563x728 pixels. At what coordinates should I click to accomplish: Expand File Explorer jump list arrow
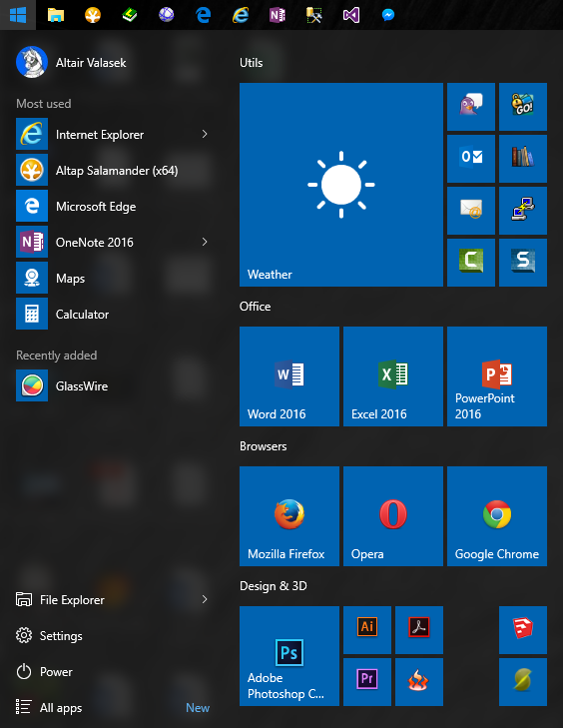pyautogui.click(x=205, y=599)
